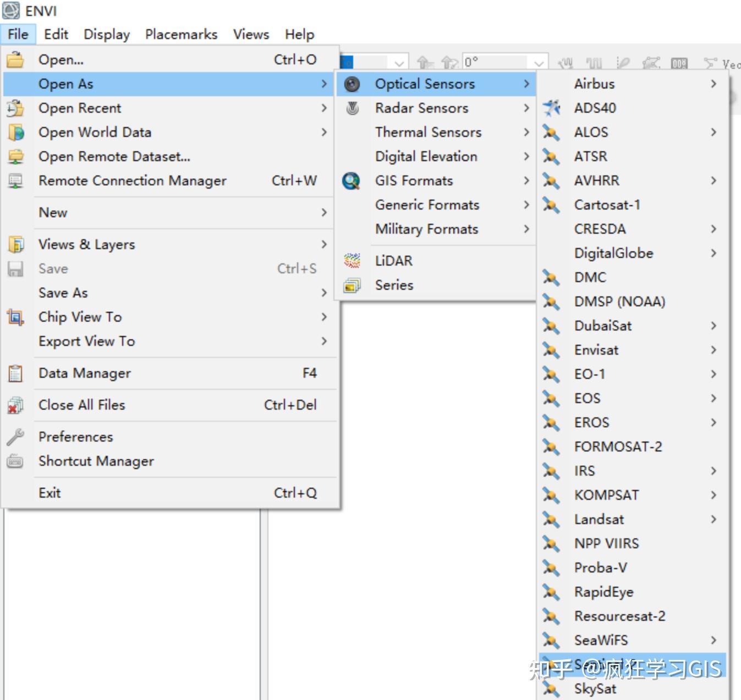Expand the Digital Elevation submenu arrow
The image size is (741, 700).
pyautogui.click(x=526, y=156)
